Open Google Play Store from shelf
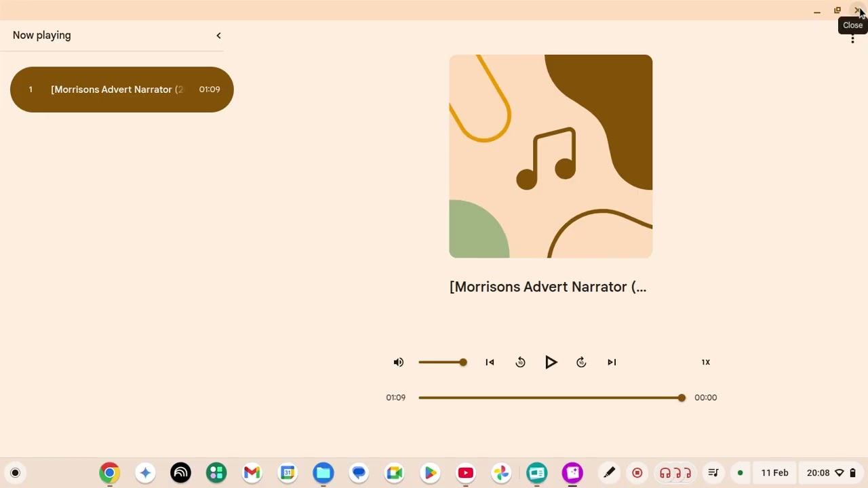This screenshot has height=488, width=868. (430, 473)
